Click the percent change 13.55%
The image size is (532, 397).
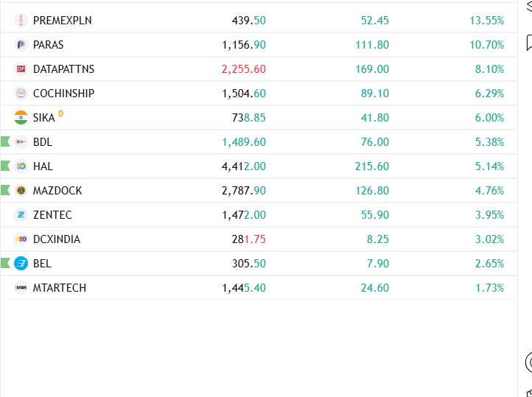pos(486,21)
